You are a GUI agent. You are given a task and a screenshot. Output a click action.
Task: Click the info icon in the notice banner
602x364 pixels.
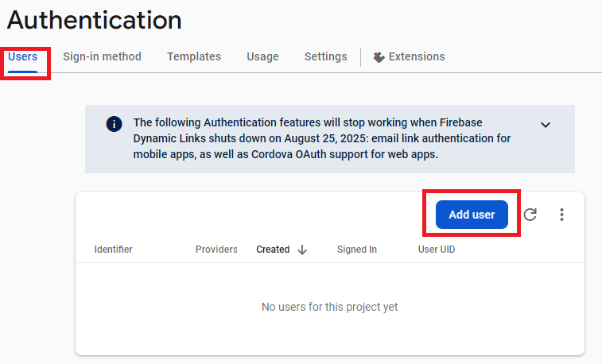point(114,124)
